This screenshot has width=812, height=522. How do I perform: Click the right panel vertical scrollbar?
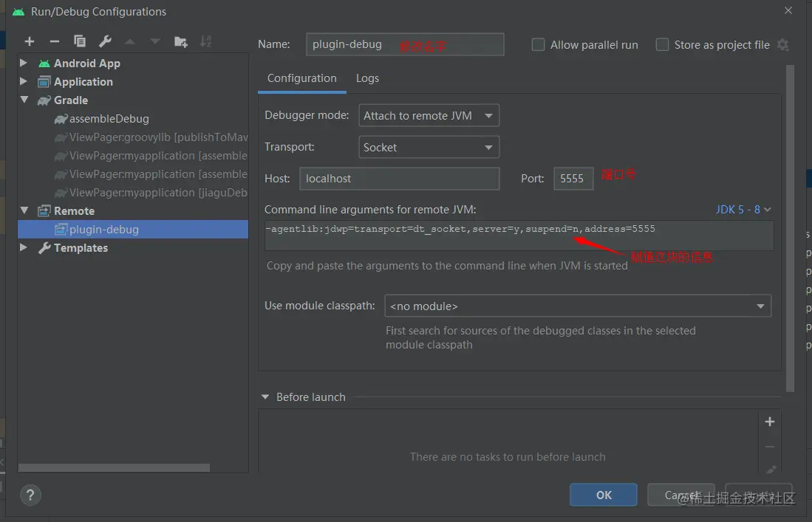pyautogui.click(x=790, y=227)
